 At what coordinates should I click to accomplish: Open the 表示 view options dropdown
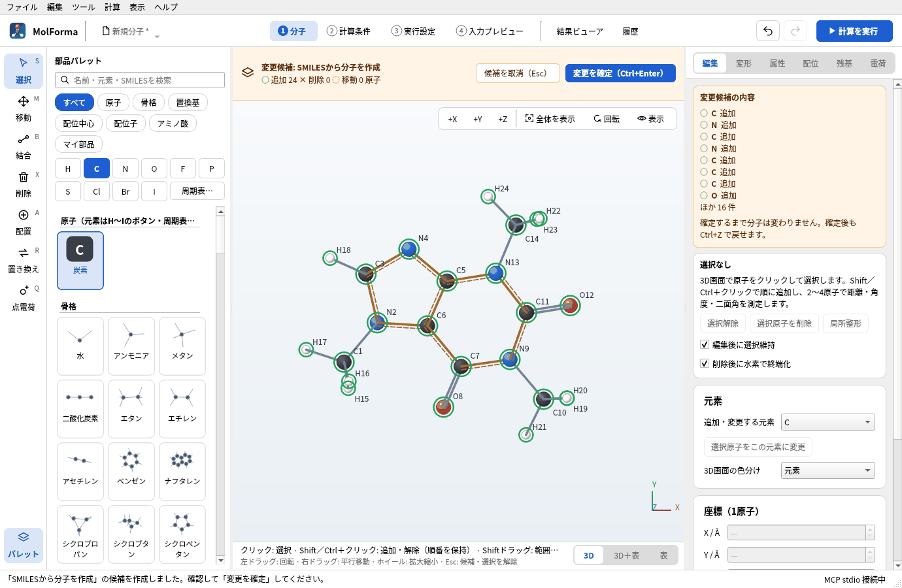[651, 119]
